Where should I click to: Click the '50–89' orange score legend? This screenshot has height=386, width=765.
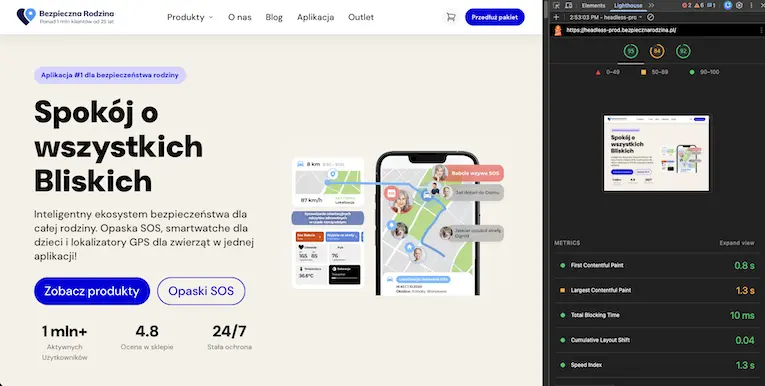655,72
